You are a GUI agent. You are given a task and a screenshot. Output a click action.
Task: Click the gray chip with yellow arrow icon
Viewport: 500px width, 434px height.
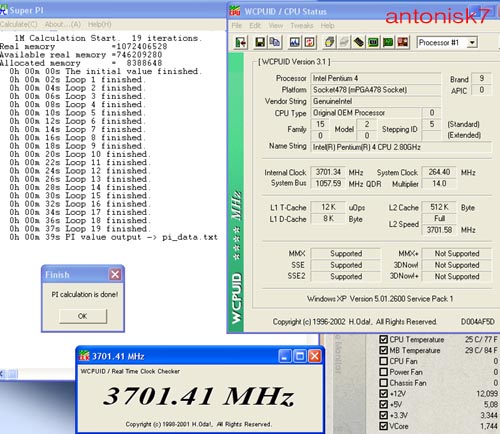(x=329, y=42)
